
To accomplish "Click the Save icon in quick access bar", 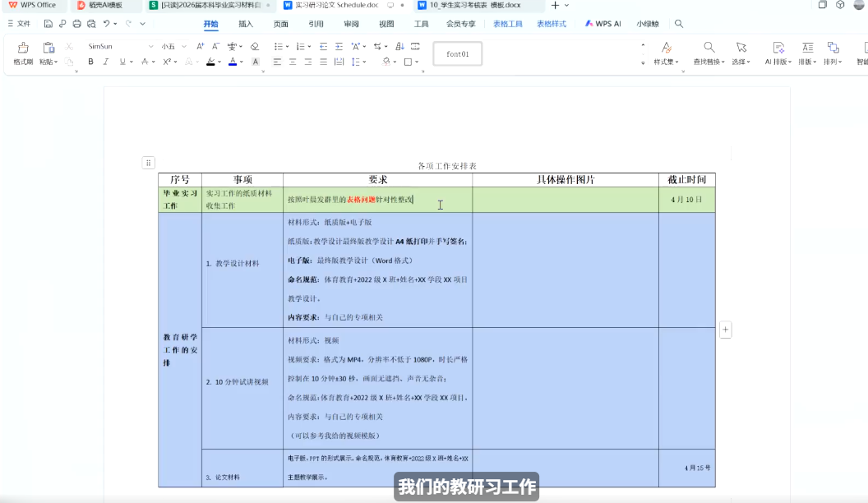I will pyautogui.click(x=48, y=24).
